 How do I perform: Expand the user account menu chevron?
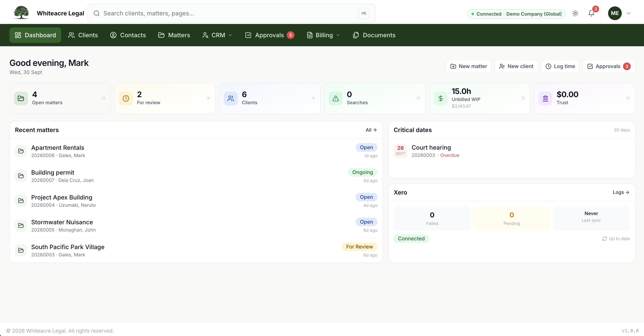tap(629, 13)
